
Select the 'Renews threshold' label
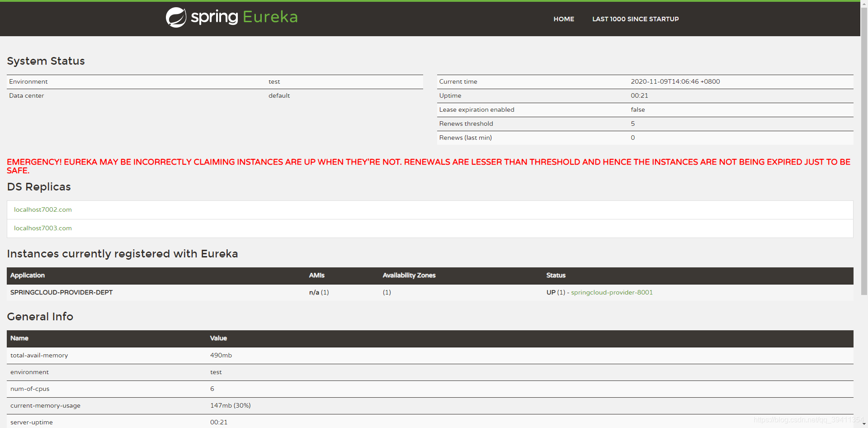click(x=466, y=124)
